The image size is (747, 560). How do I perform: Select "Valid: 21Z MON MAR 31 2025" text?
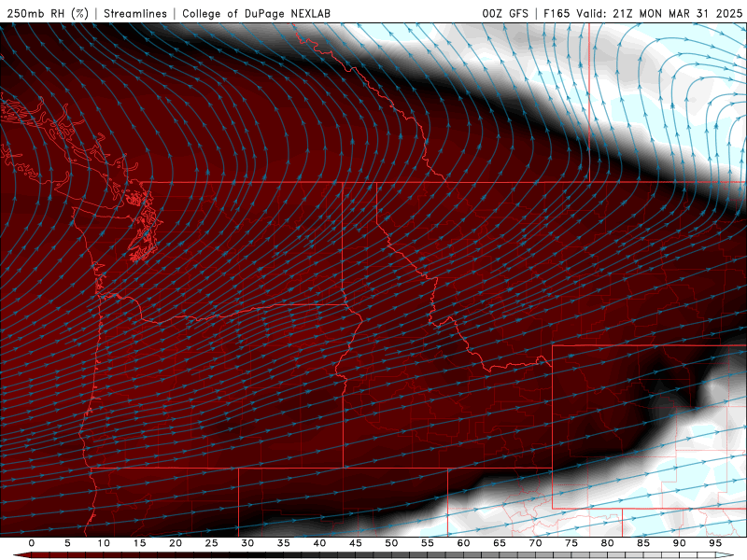[x=659, y=13]
